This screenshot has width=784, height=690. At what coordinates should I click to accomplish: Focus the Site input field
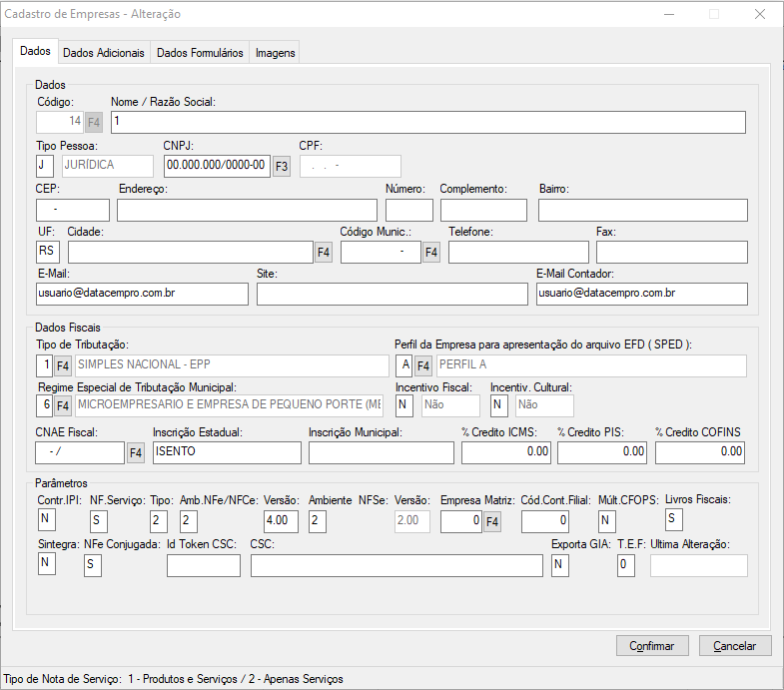click(x=392, y=294)
